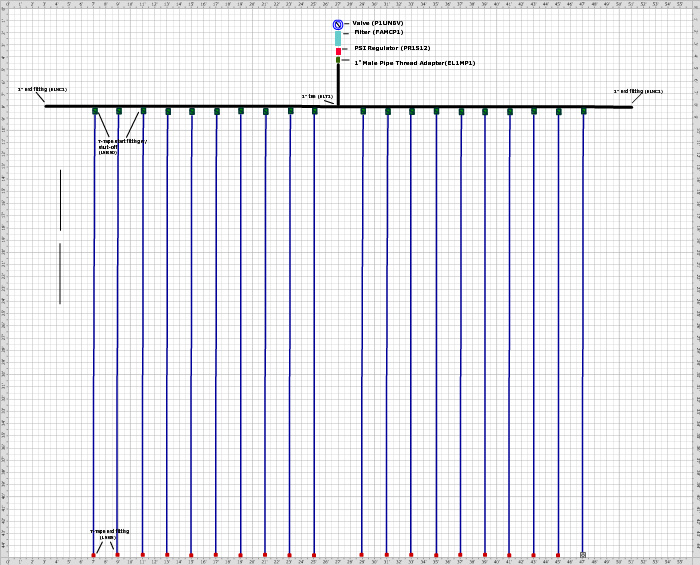The width and height of the screenshot is (700, 565).
Task: Select the leftmost green T-tape start fitting
Action: pos(95,111)
